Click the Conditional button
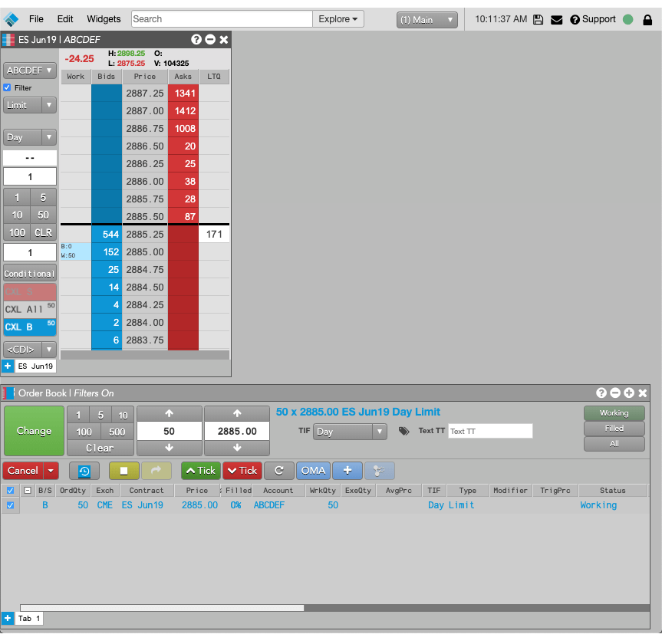This screenshot has width=662, height=644. (x=30, y=274)
